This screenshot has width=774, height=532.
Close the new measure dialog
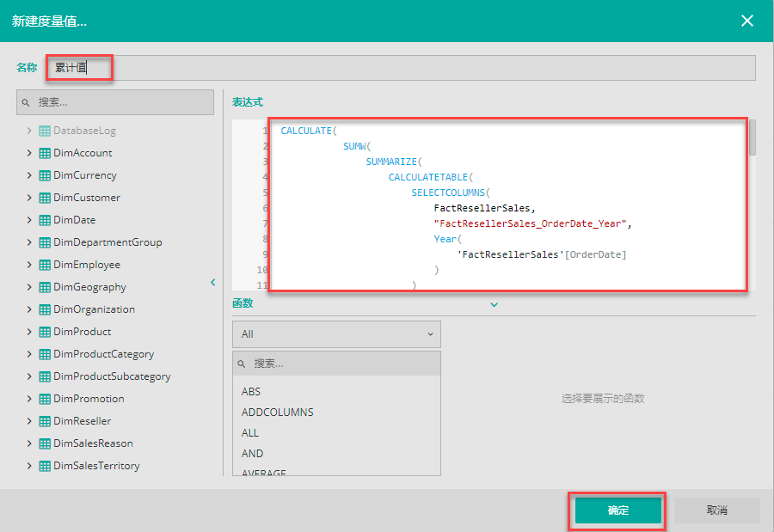[746, 21]
